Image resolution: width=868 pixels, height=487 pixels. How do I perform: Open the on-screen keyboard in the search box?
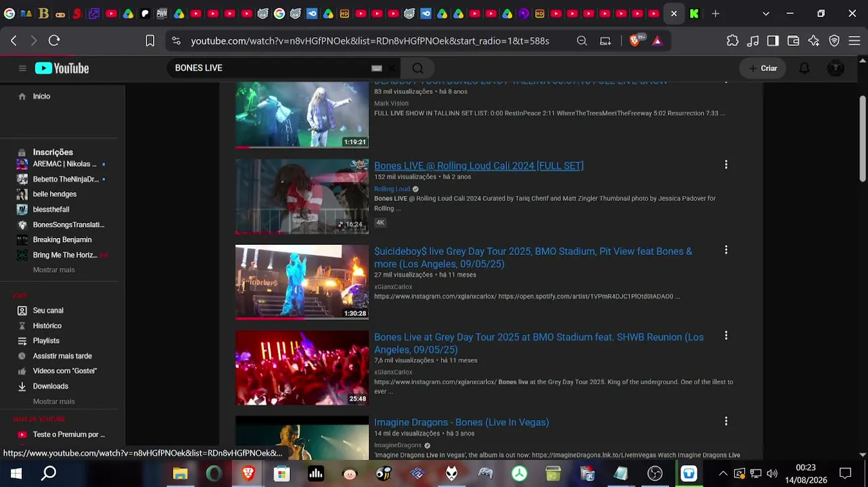pyautogui.click(x=377, y=68)
